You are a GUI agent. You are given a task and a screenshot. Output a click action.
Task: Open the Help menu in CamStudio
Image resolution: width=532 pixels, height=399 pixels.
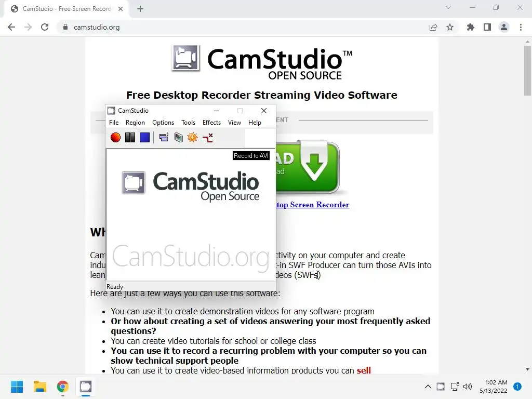tap(255, 123)
